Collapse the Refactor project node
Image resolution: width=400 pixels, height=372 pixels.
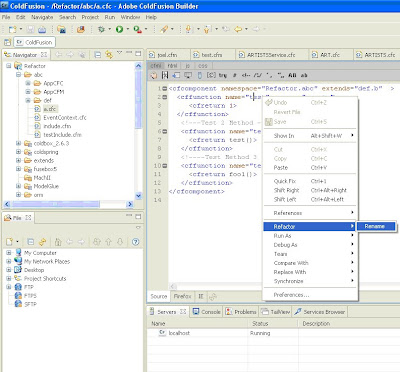[9, 66]
